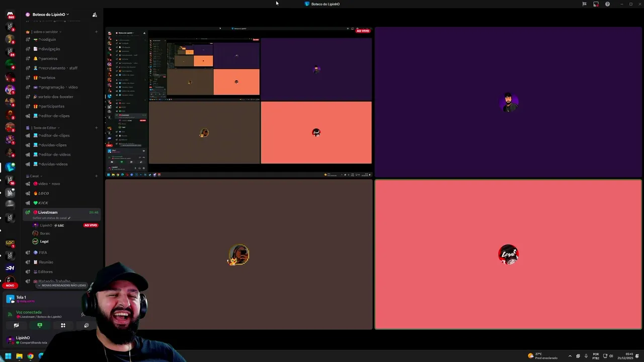Click 'Voz conectada' status text
644x362 pixels.
pos(29,312)
